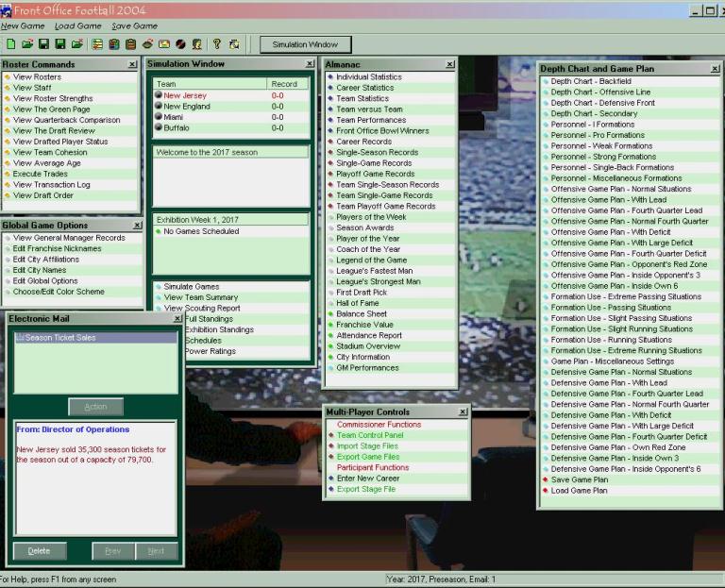Image resolution: width=725 pixels, height=588 pixels.
Task: Choose Execute Trades from Roster Commands
Action: click(40, 175)
